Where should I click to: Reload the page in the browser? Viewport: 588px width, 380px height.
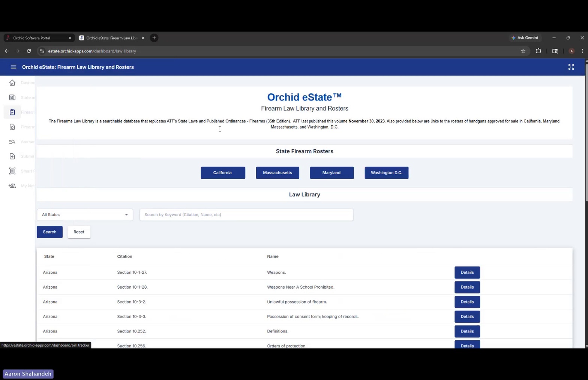point(29,51)
